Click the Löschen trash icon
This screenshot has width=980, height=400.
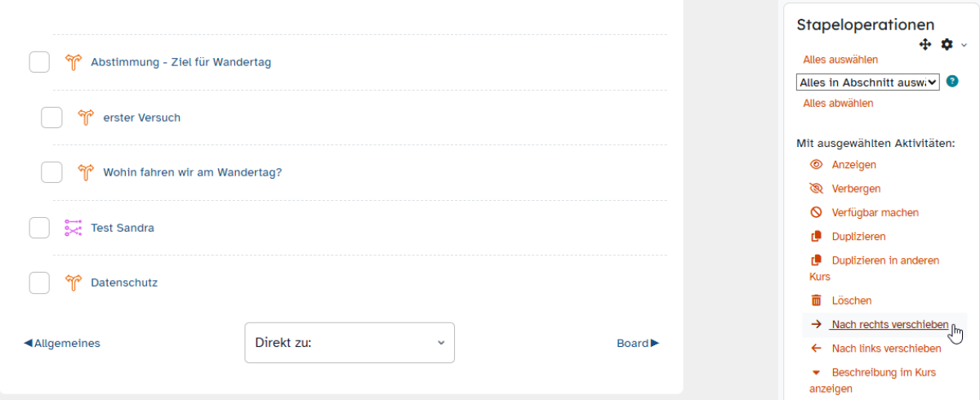coord(816,300)
